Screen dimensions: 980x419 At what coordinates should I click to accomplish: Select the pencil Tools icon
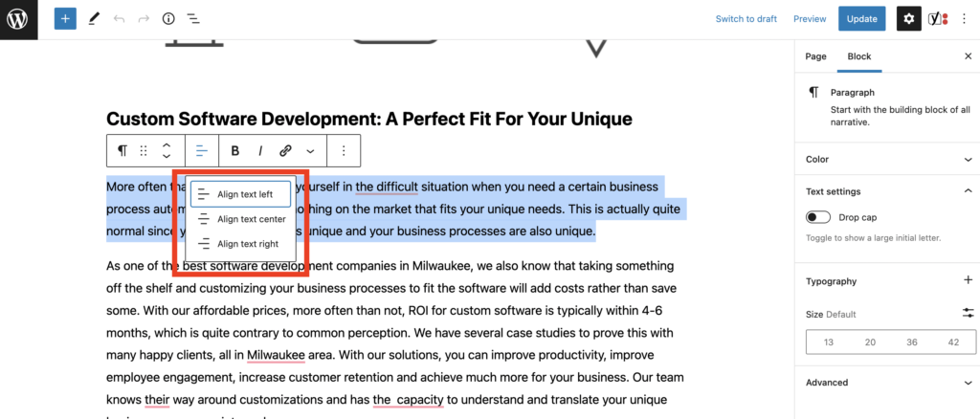pyautogui.click(x=94, y=18)
